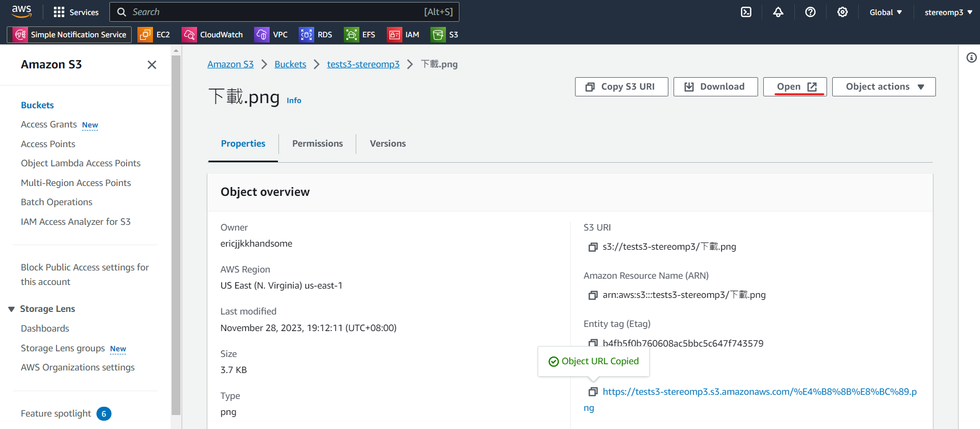Go to Buckets in the sidebar
This screenshot has width=980, height=429.
(x=37, y=105)
